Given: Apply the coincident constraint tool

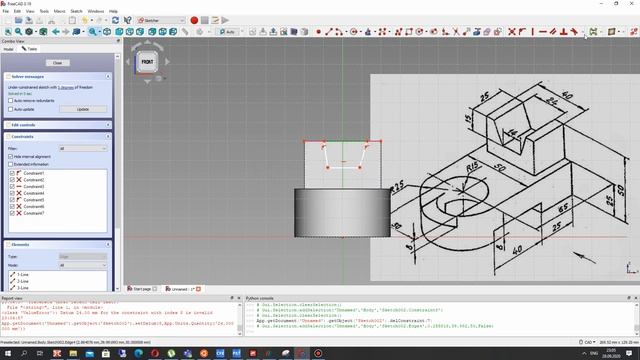Looking at the screenshot, I should tap(512, 31).
